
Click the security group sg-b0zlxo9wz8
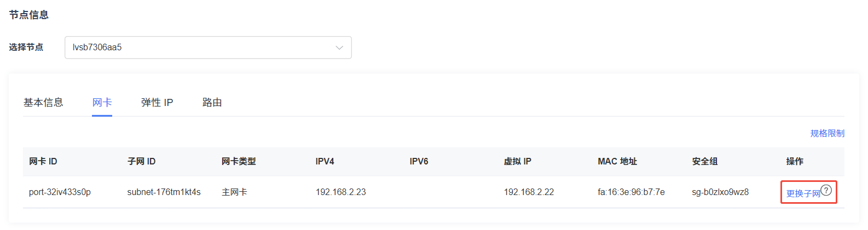click(720, 192)
